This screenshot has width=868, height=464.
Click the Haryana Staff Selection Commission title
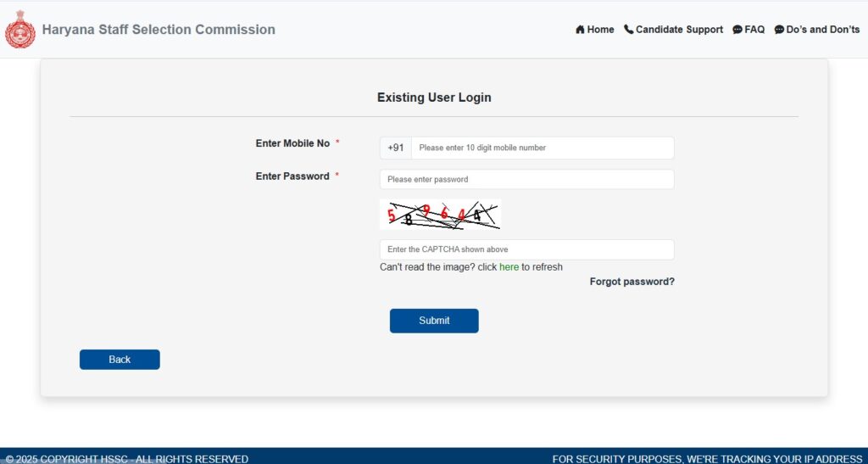pos(159,30)
